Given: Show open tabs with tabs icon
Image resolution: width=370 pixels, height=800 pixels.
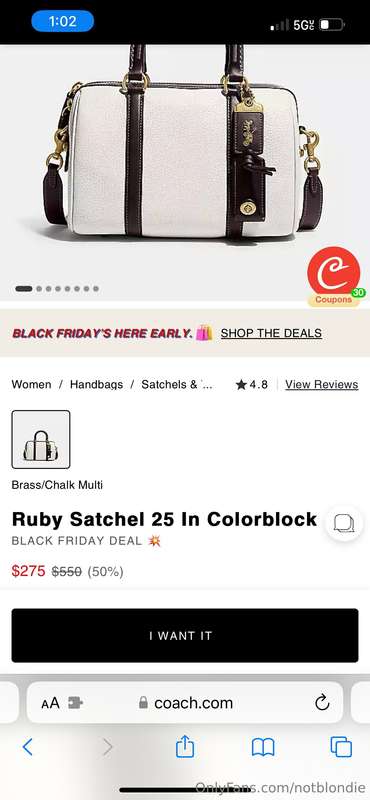Looking at the screenshot, I should pyautogui.click(x=341, y=747).
